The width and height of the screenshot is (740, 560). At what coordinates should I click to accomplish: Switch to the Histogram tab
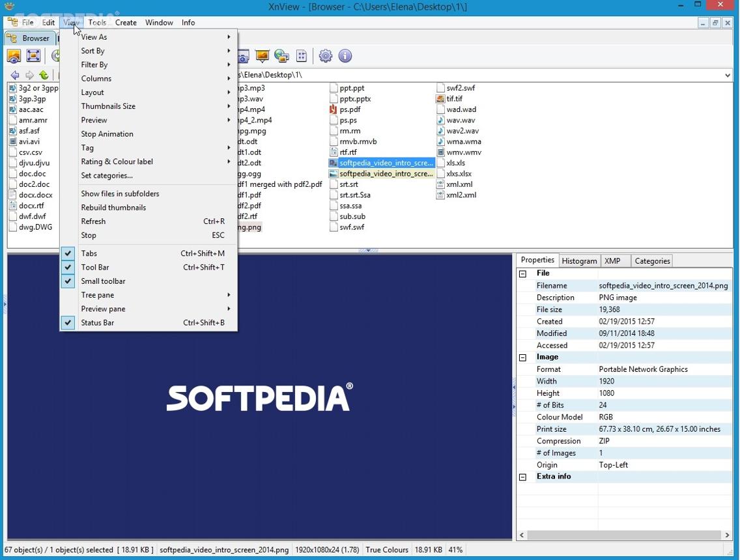[580, 261]
